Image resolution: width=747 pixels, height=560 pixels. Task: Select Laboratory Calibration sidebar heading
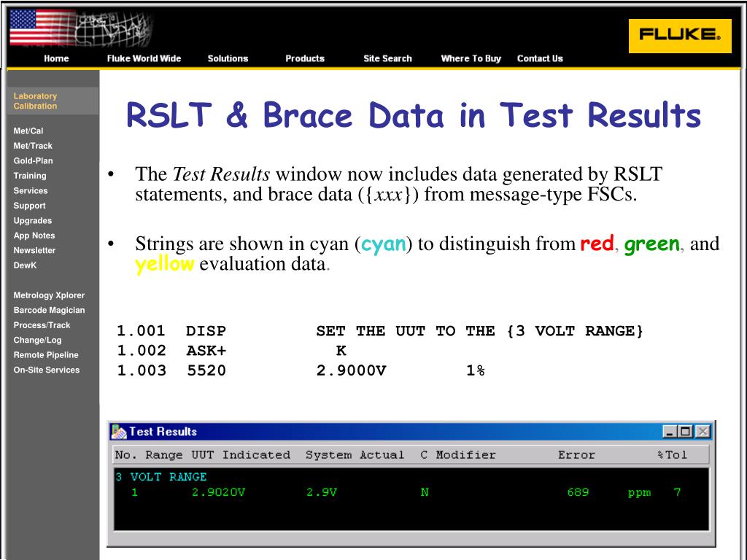pyautogui.click(x=35, y=101)
